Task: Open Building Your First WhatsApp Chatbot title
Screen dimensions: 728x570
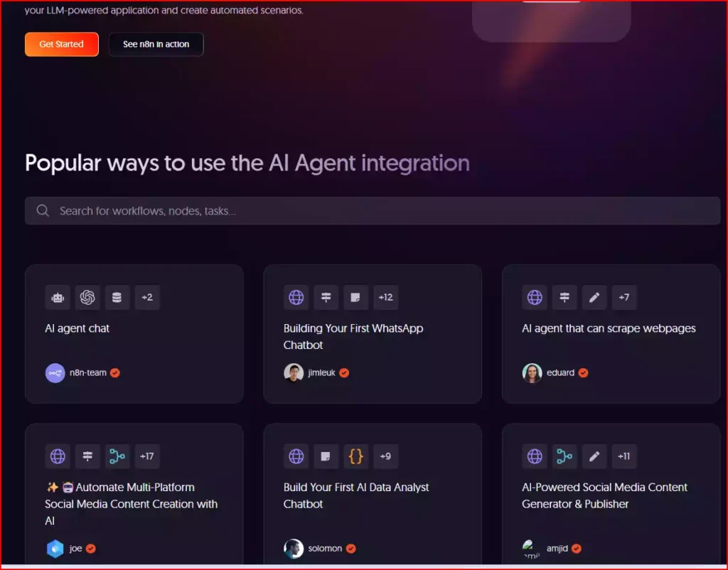Action: [353, 336]
